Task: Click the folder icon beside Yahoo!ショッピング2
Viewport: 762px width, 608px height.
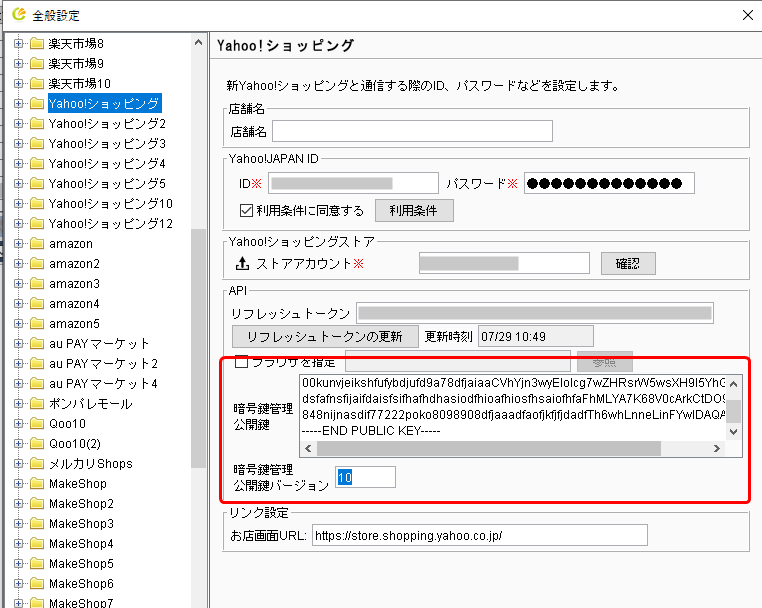Action: (37, 123)
